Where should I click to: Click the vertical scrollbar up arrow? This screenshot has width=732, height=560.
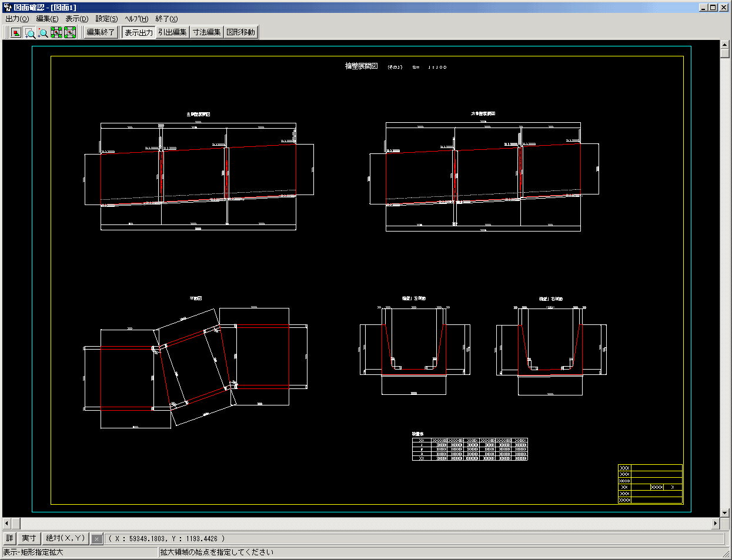coord(724,43)
